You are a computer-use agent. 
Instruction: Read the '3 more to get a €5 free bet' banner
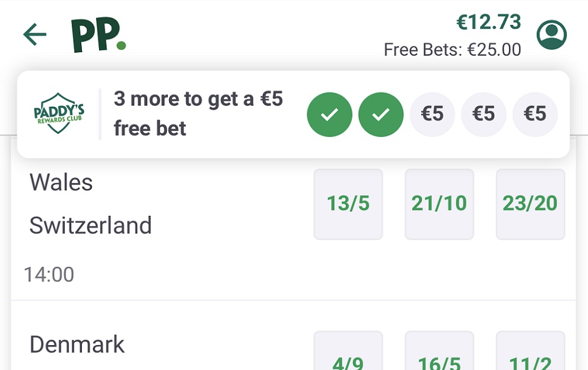point(198,114)
